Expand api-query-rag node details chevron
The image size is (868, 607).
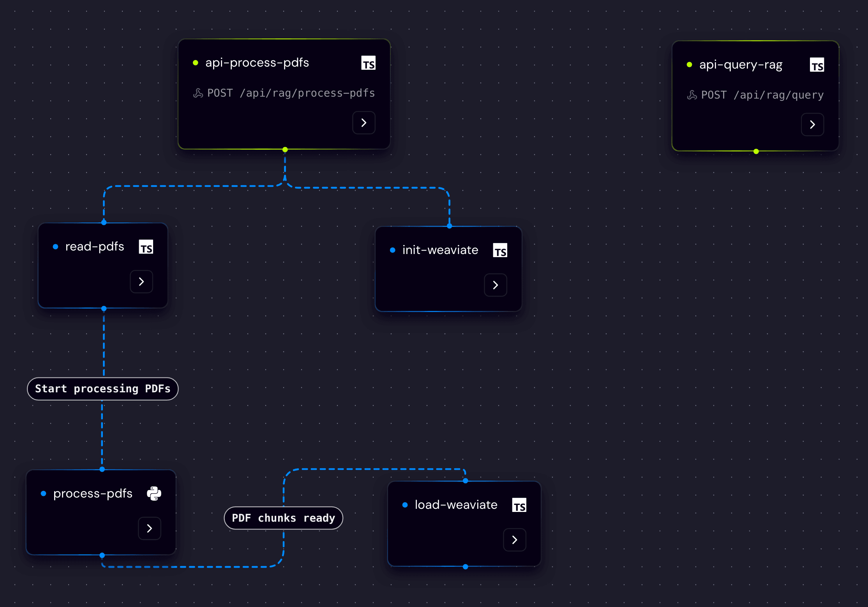(812, 125)
